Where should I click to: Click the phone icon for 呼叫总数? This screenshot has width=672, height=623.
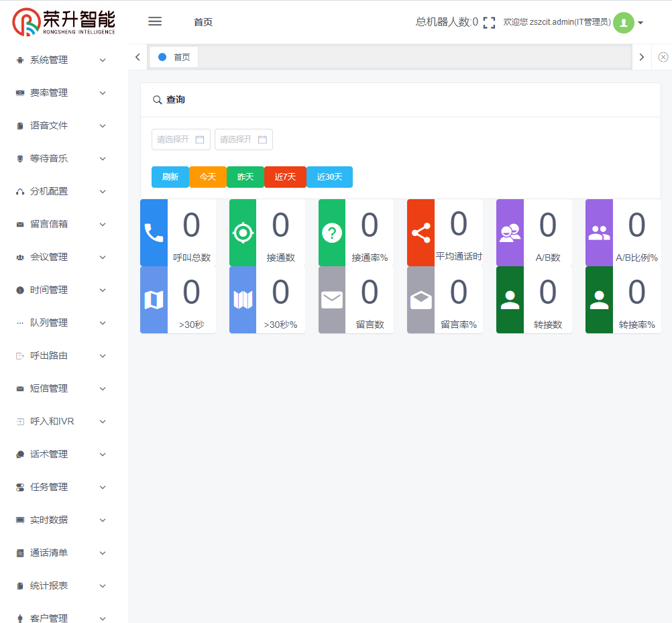coord(154,233)
